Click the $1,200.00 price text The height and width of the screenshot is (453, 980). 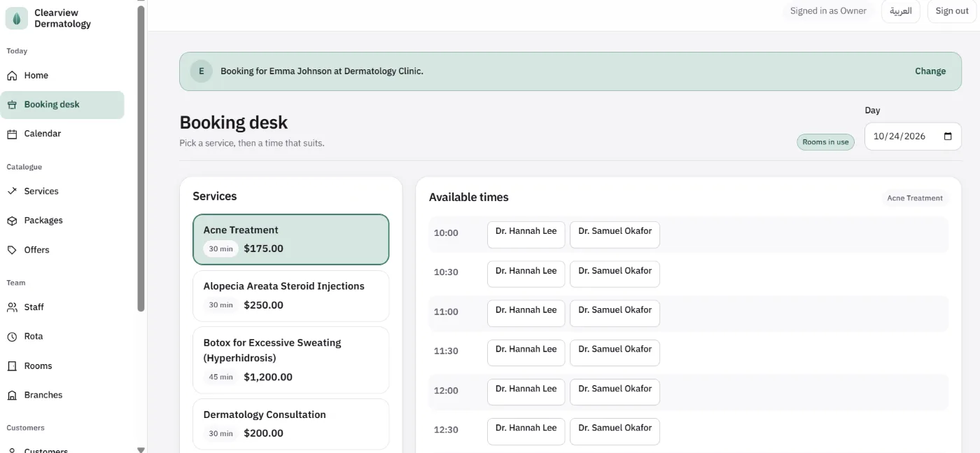[x=268, y=377]
